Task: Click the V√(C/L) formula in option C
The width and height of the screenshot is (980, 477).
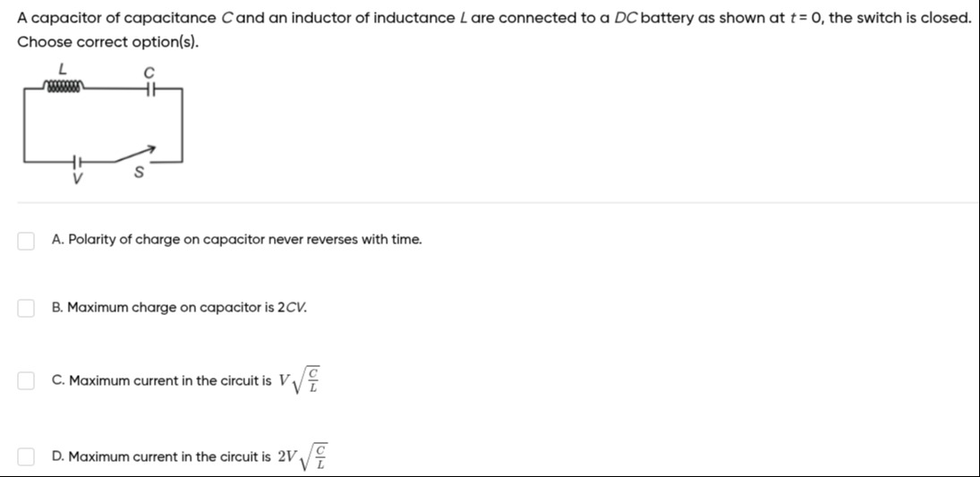Action: tap(301, 380)
